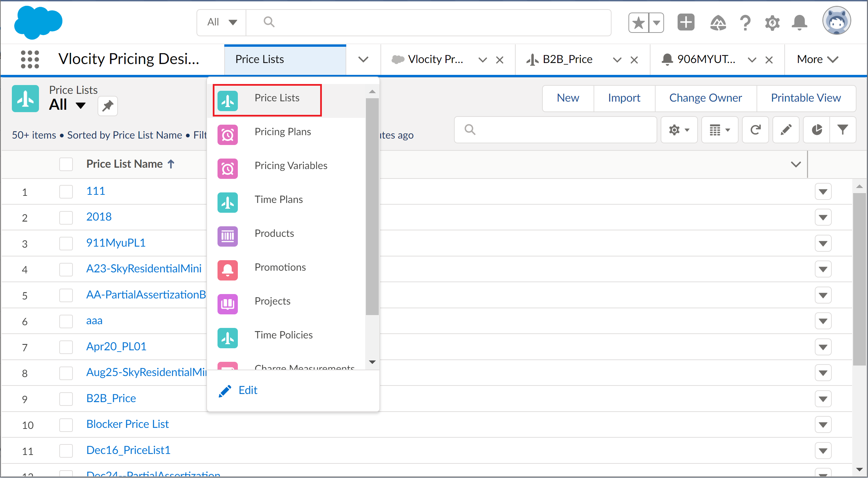Open the user profile avatar
This screenshot has width=868, height=478.
(x=836, y=21)
